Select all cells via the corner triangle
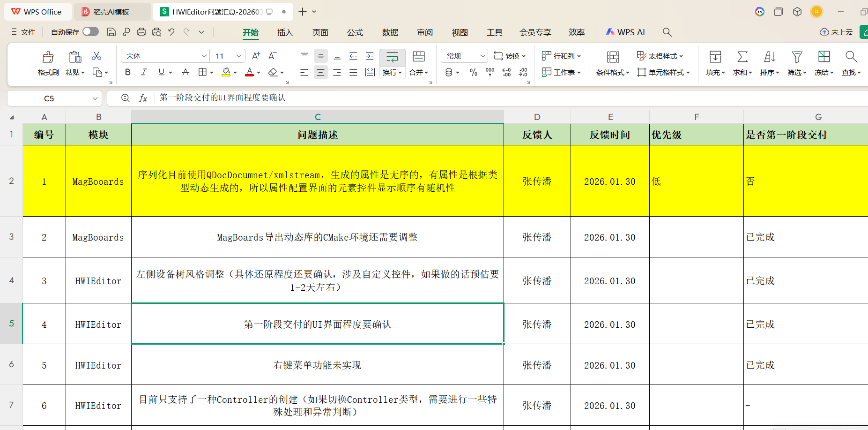The height and width of the screenshot is (430, 868). [12, 117]
